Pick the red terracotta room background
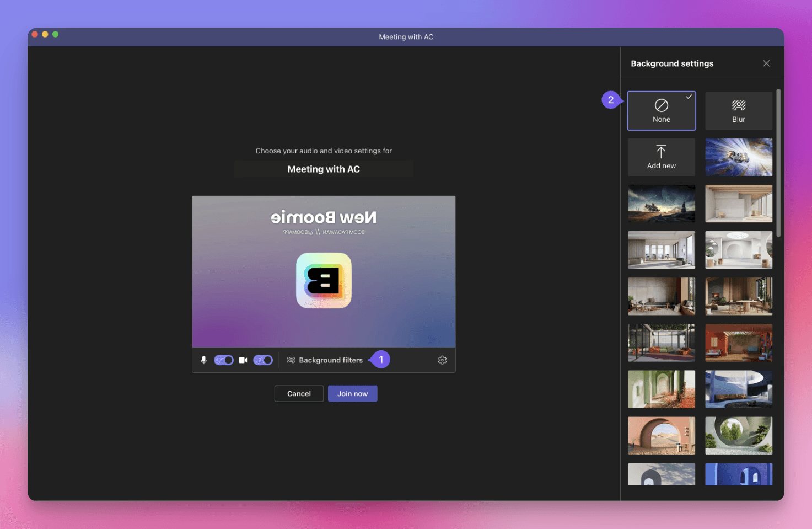812x529 pixels. (739, 343)
